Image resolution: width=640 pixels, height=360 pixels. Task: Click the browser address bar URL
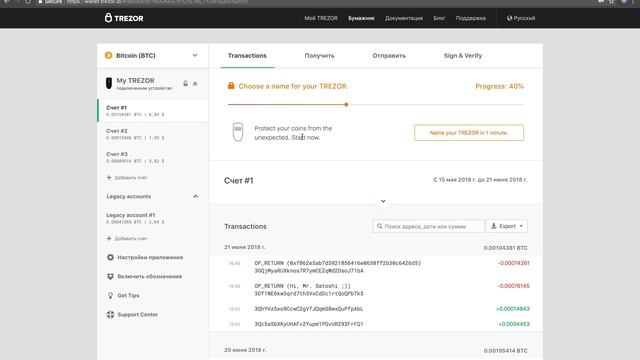coord(157,2)
